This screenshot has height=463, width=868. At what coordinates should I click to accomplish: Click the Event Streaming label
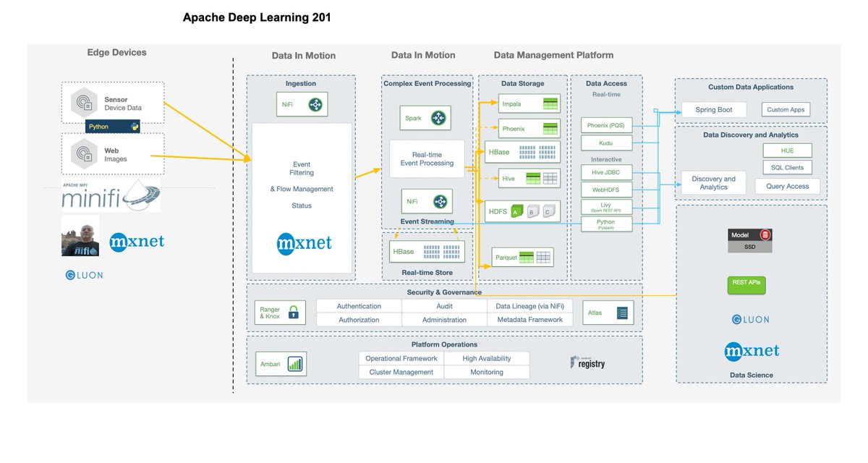[x=427, y=221]
